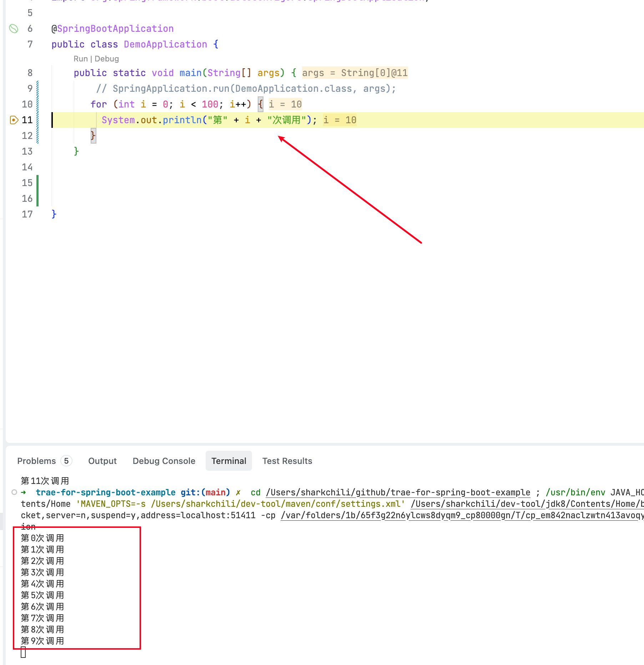Viewport: 644px width, 665px height.
Task: Click the terminal command status circle icon
Action: tap(14, 492)
